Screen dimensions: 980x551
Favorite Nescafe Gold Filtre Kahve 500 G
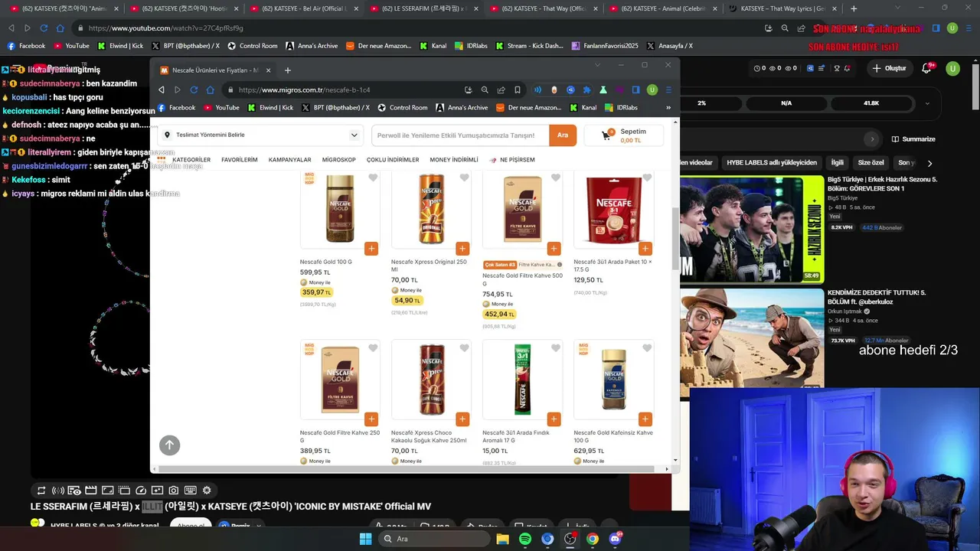click(x=556, y=178)
